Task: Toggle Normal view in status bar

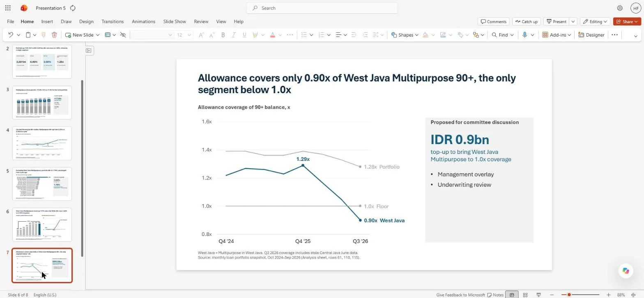Action: (x=512, y=295)
